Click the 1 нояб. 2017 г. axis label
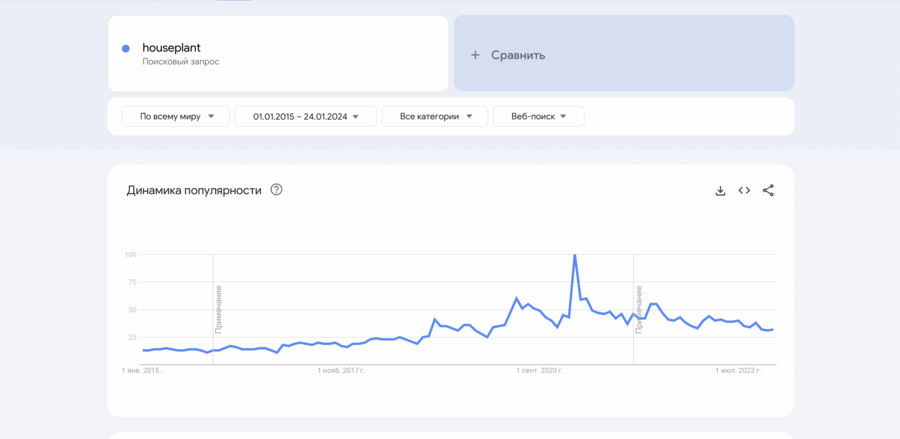Viewport: 900px width, 439px height. click(341, 371)
